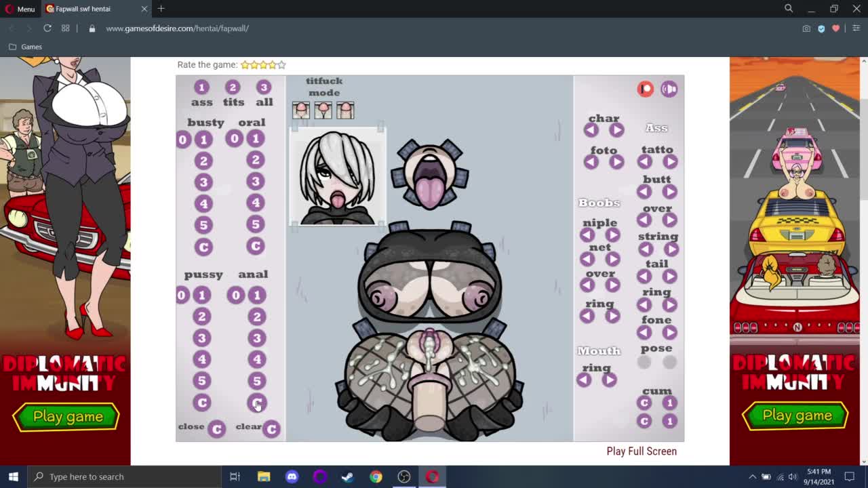Image resolution: width=868 pixels, height=488 pixels.
Task: Select the number 3 'all' mode button
Action: tap(264, 87)
